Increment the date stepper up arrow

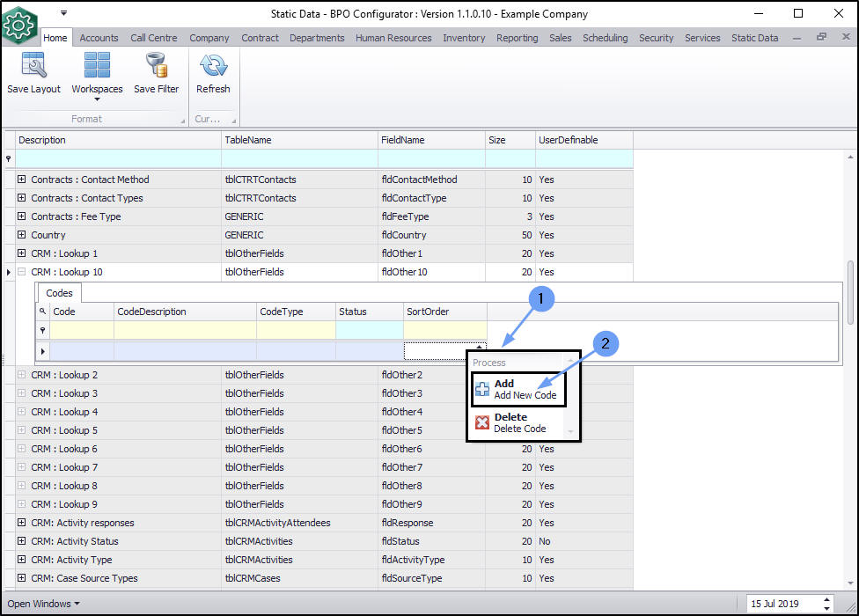click(x=826, y=599)
